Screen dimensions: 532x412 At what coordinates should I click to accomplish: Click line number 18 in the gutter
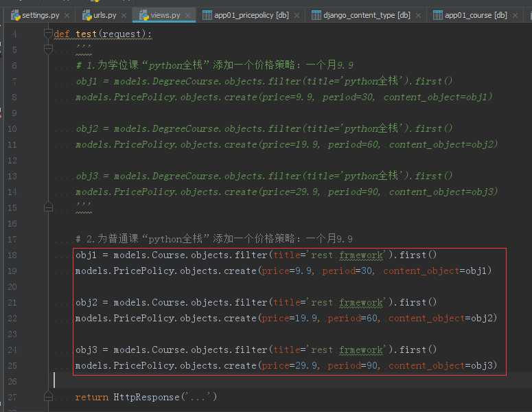tap(12, 255)
